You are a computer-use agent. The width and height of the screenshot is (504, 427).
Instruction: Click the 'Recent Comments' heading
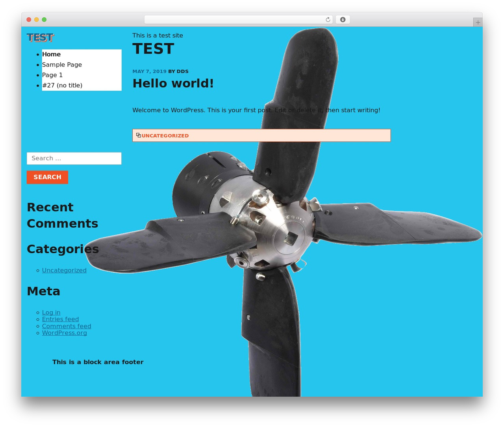click(x=62, y=215)
